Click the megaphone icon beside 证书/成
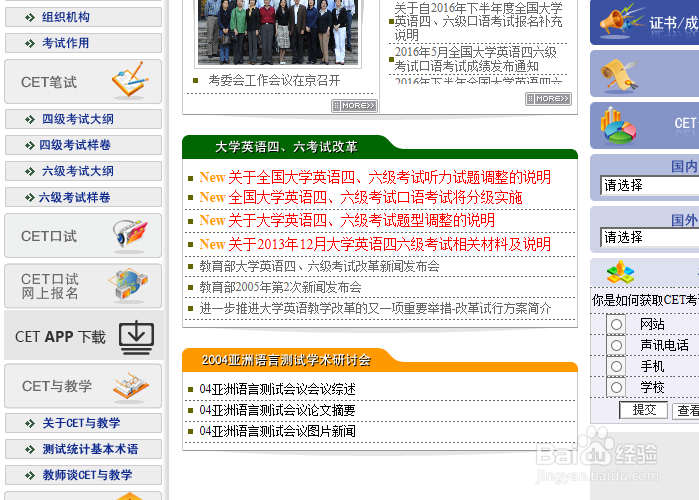 621,20
